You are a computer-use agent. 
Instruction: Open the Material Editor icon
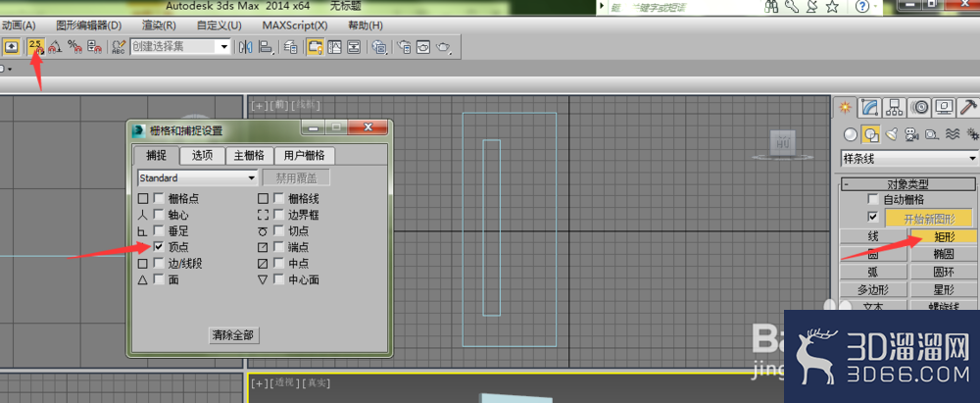(x=379, y=47)
